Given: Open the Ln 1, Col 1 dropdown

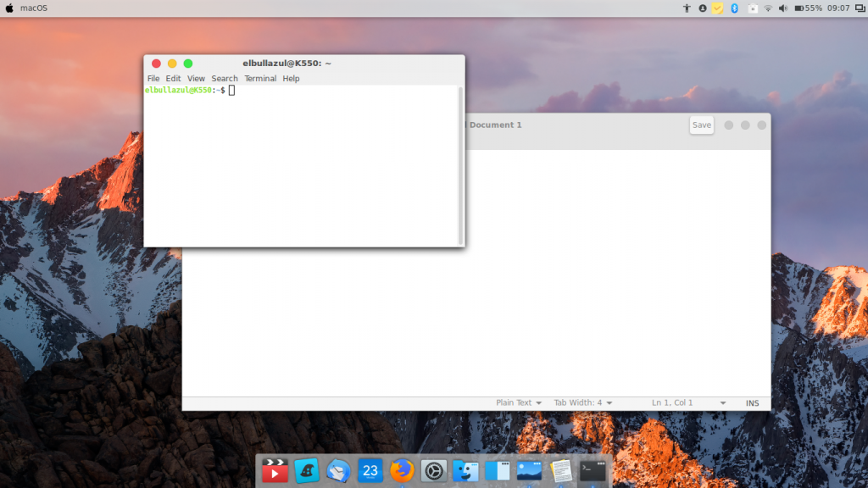Looking at the screenshot, I should click(x=676, y=402).
